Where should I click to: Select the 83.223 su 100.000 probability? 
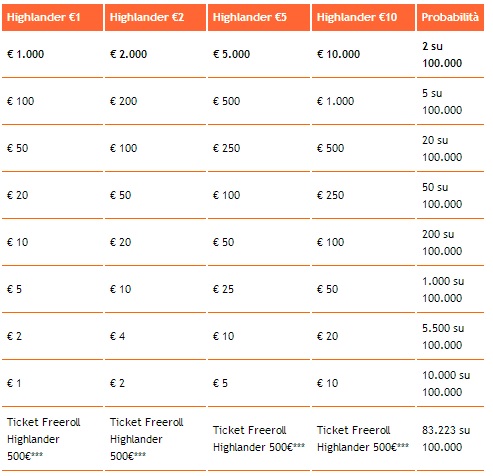446,438
